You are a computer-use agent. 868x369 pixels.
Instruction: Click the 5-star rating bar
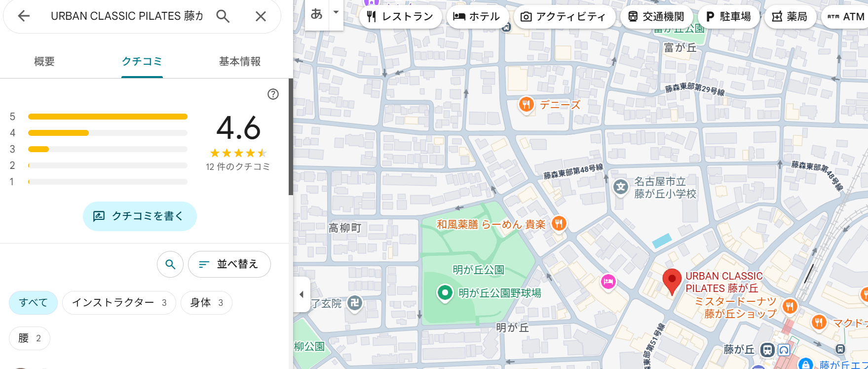tap(108, 117)
